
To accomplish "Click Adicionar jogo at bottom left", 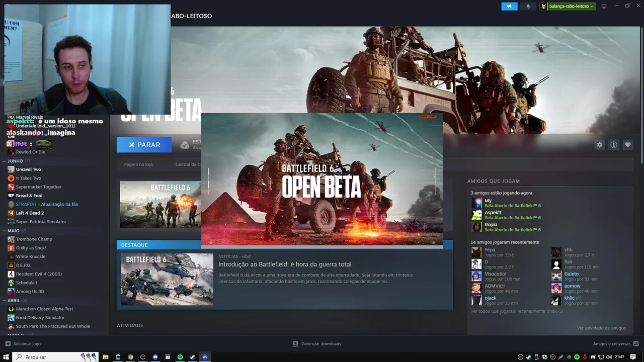I will [x=23, y=344].
